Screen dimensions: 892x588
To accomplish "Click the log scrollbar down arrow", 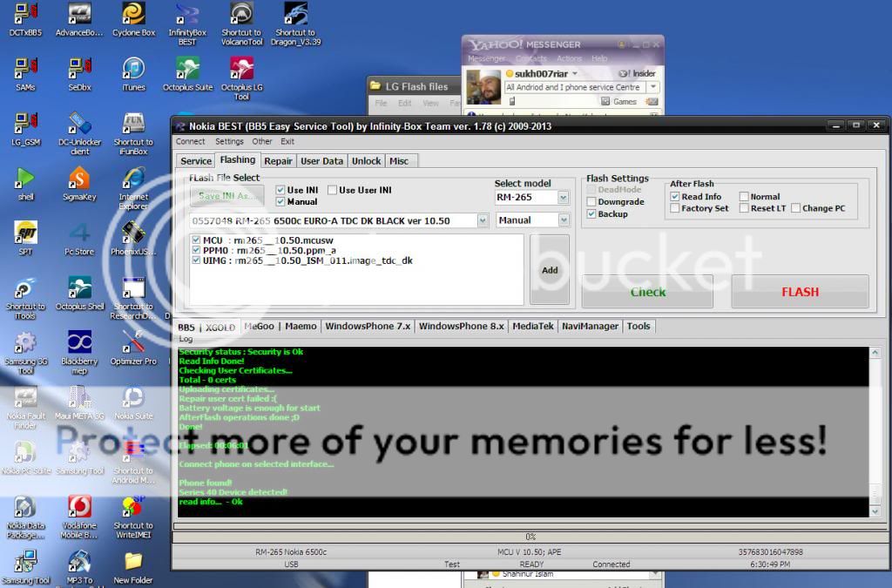I will [875, 511].
